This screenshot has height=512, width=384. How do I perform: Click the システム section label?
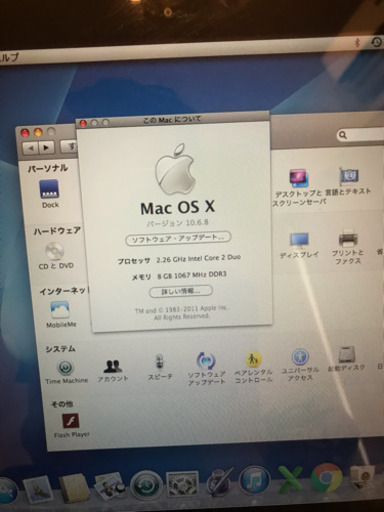60,349
